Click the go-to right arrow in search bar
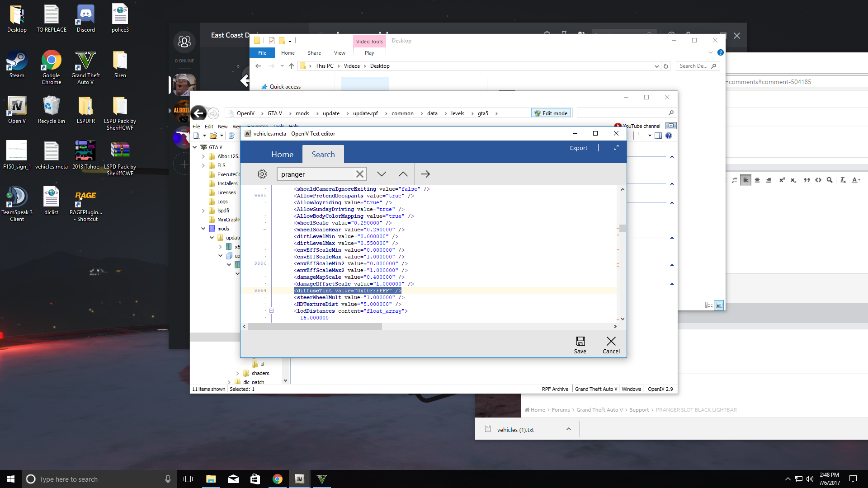868x488 pixels. 425,174
